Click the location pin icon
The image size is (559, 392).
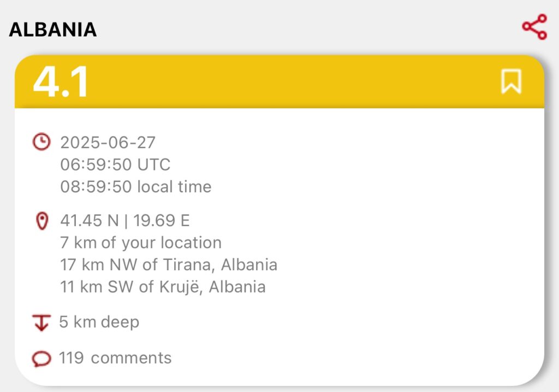(42, 221)
